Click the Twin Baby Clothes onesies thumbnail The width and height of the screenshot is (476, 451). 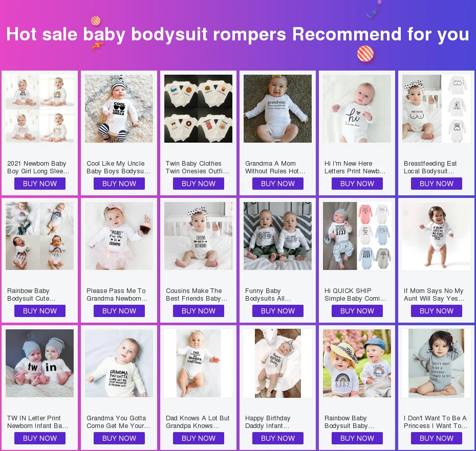coord(198,108)
